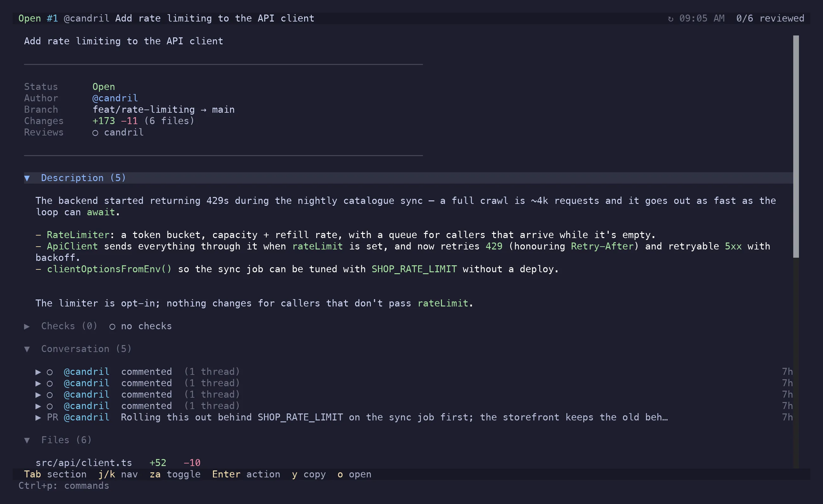
Task: Toggle unread circle on first @candril comment
Action: pos(50,372)
